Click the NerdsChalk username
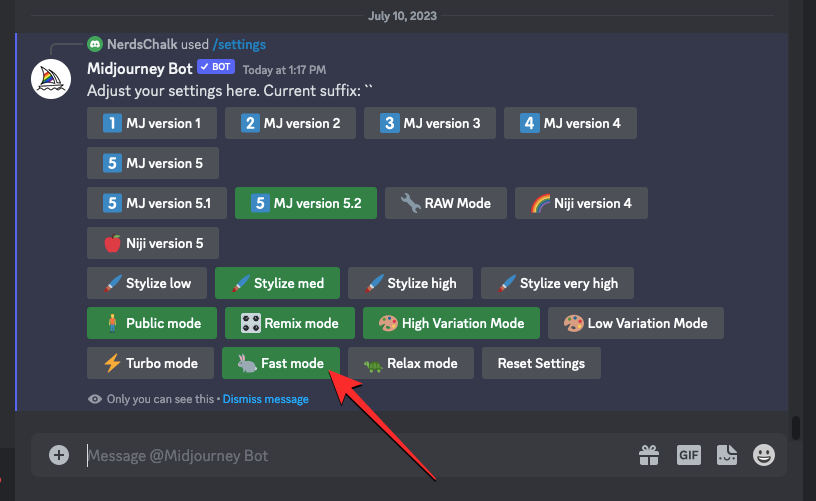The height and width of the screenshot is (501, 816). (x=142, y=44)
